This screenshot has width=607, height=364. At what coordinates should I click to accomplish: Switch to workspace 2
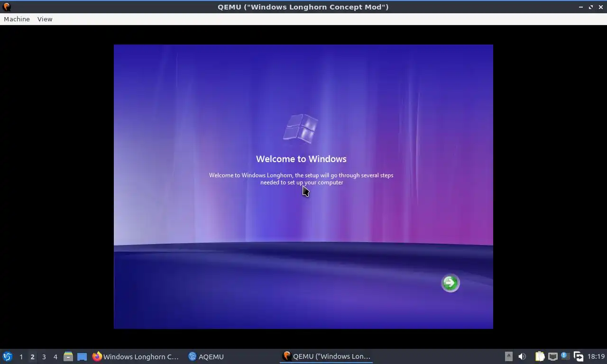pyautogui.click(x=32, y=356)
